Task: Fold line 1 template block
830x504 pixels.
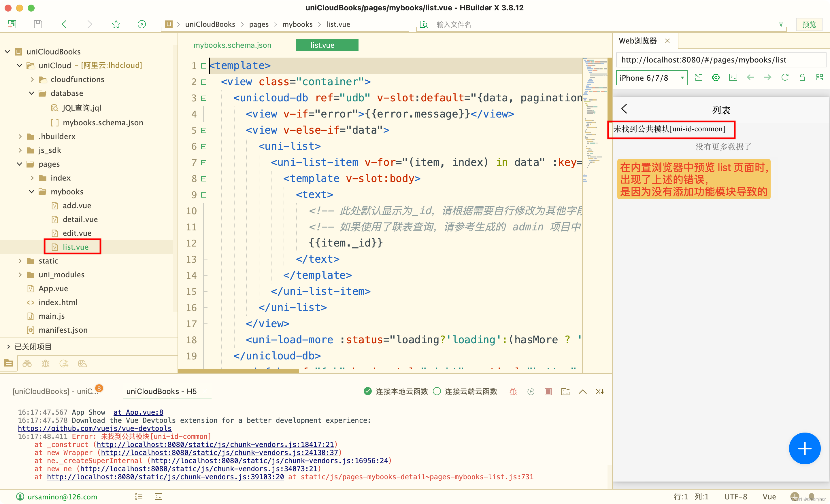Action: [204, 66]
